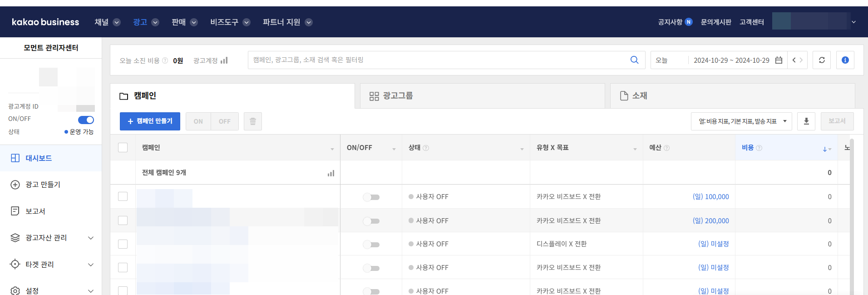
Task: Download the table with download icon
Action: pos(806,121)
